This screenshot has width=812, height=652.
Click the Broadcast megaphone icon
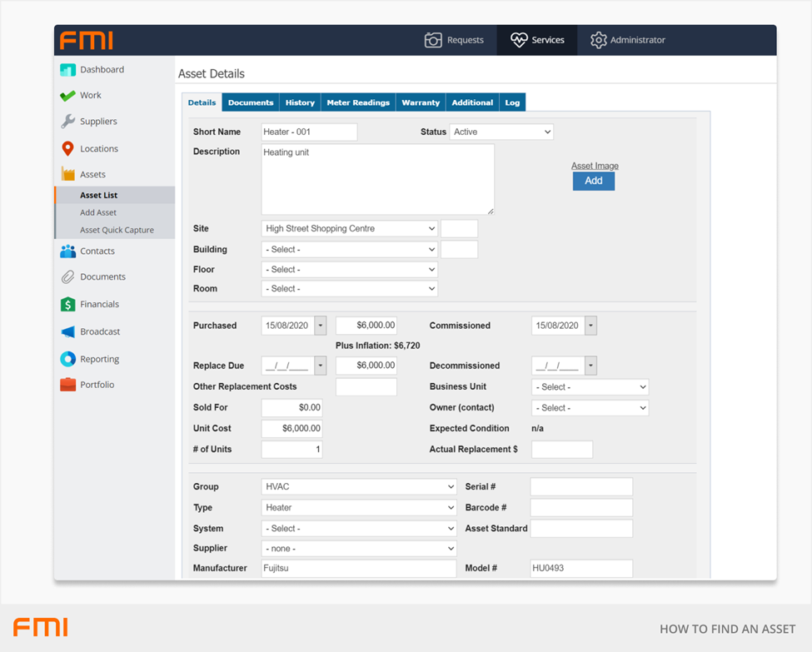67,331
